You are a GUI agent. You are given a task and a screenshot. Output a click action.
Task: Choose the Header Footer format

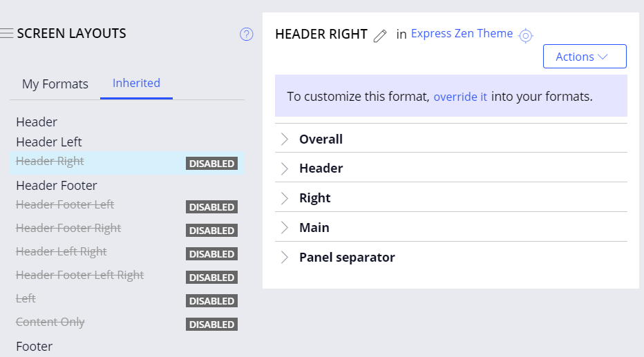[57, 186]
